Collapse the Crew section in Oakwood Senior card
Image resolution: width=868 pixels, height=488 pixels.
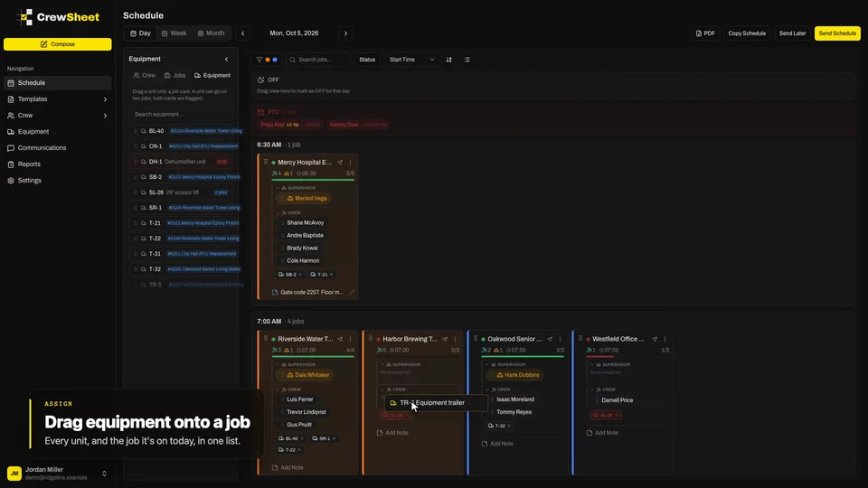487,389
